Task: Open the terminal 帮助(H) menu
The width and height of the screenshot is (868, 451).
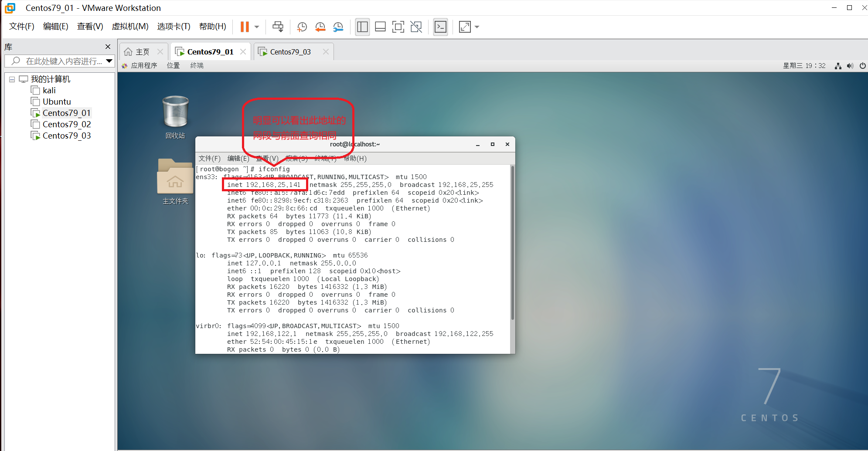Action: pyautogui.click(x=355, y=158)
